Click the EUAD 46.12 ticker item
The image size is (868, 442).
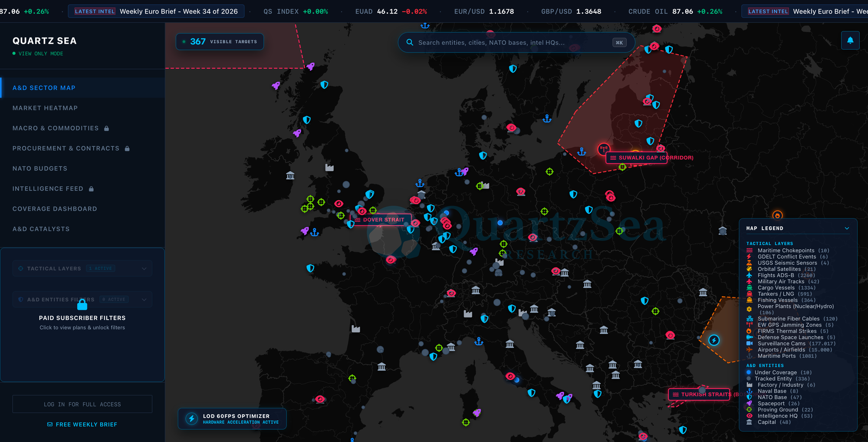click(x=391, y=12)
